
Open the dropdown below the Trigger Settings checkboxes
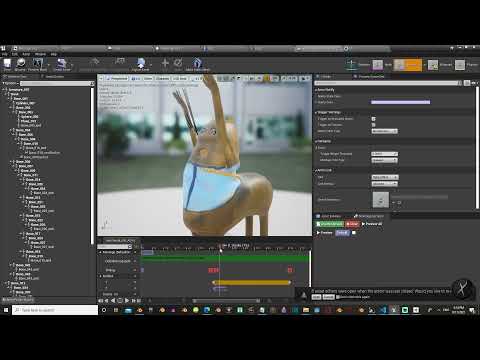(384, 131)
